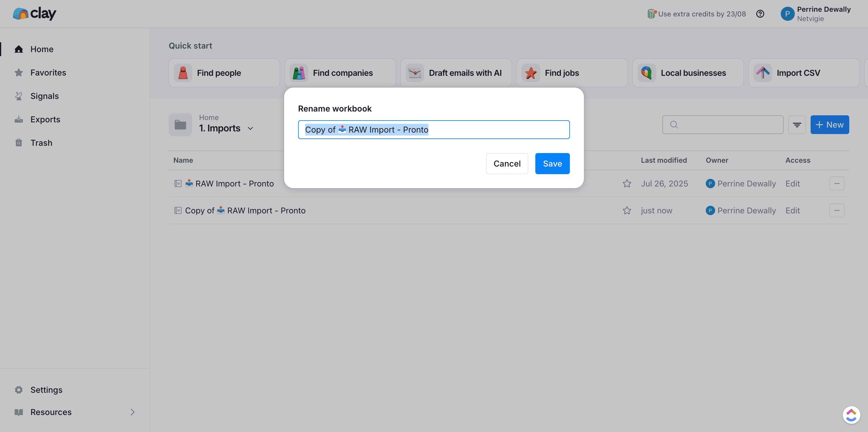Click the Name column header
Image resolution: width=868 pixels, height=432 pixels.
[183, 160]
